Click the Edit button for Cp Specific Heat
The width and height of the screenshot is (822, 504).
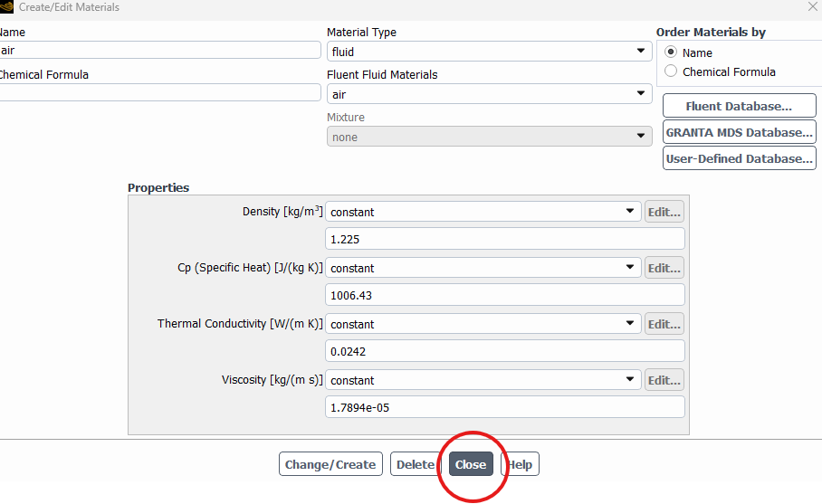[664, 268]
